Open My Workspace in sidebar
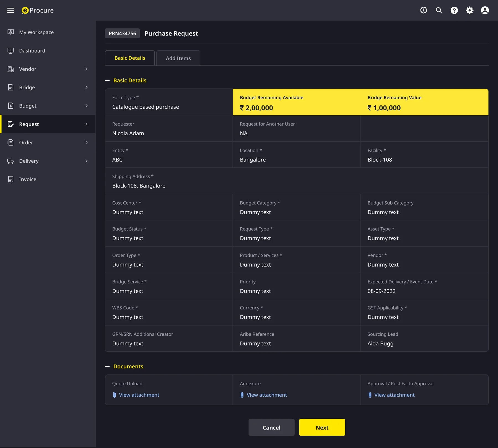Image resolution: width=498 pixels, height=448 pixels. [48, 32]
